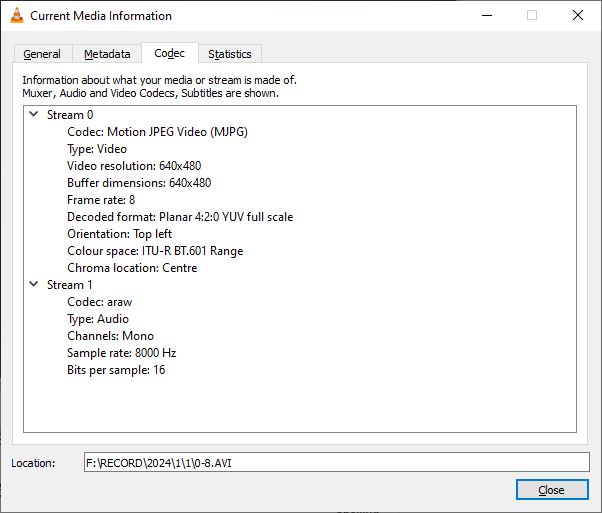Collapse the Stream 0 tree node
This screenshot has width=602, height=513.
pyautogui.click(x=34, y=115)
